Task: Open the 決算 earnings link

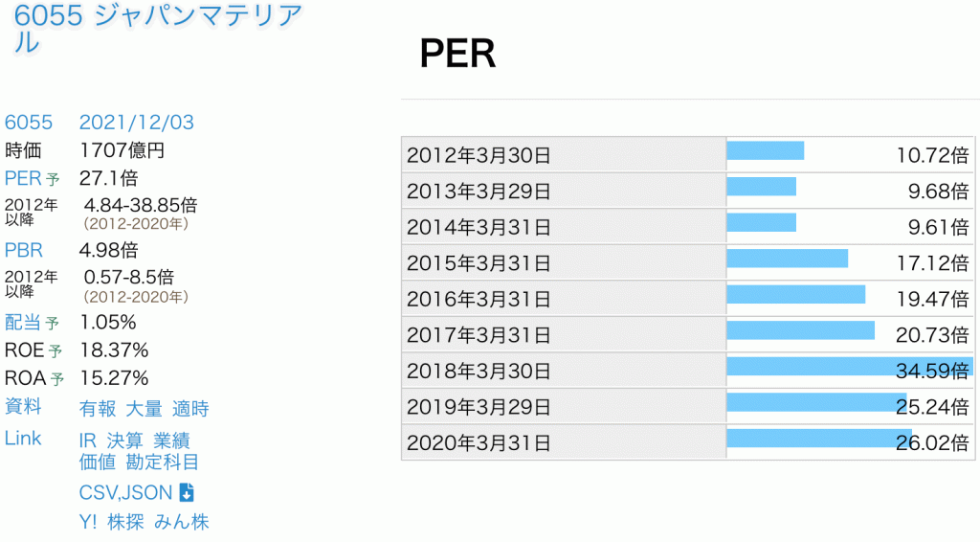Action: coord(124,440)
